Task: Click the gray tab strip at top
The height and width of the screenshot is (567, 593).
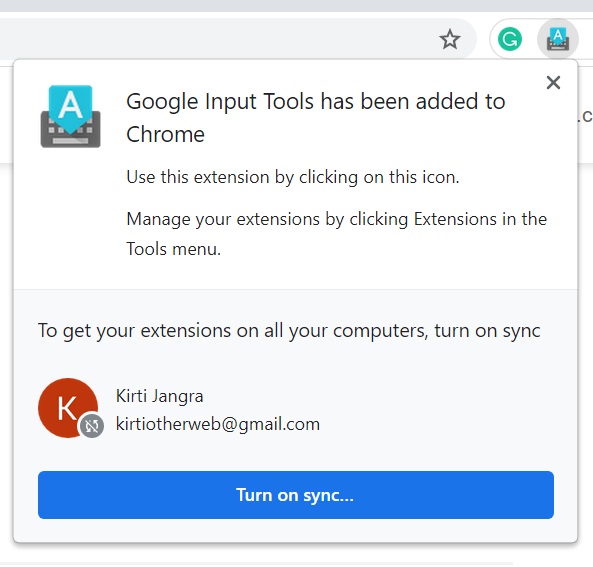Action: pos(296,5)
